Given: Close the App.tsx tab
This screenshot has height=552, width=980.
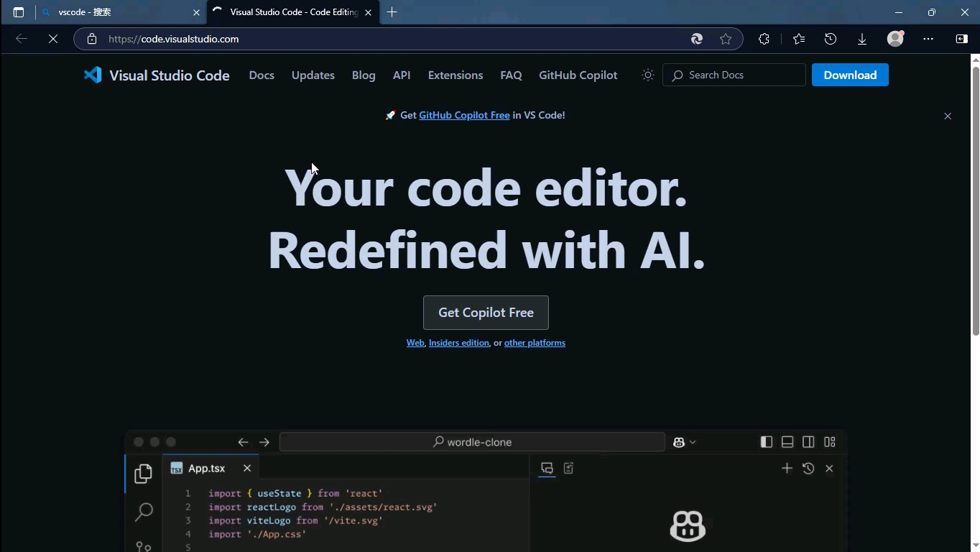Looking at the screenshot, I should 247,469.
